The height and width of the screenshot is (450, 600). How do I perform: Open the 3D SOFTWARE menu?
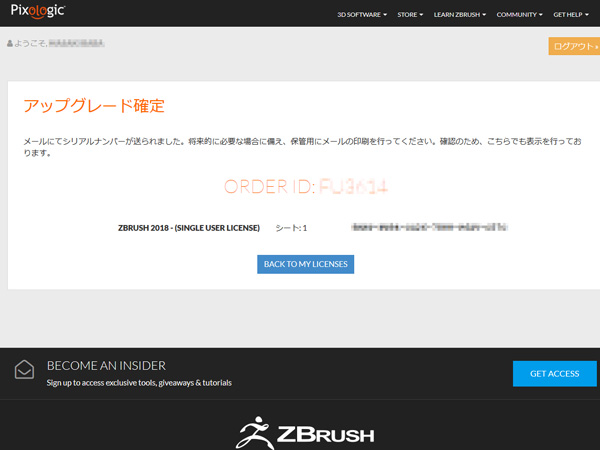(362, 15)
